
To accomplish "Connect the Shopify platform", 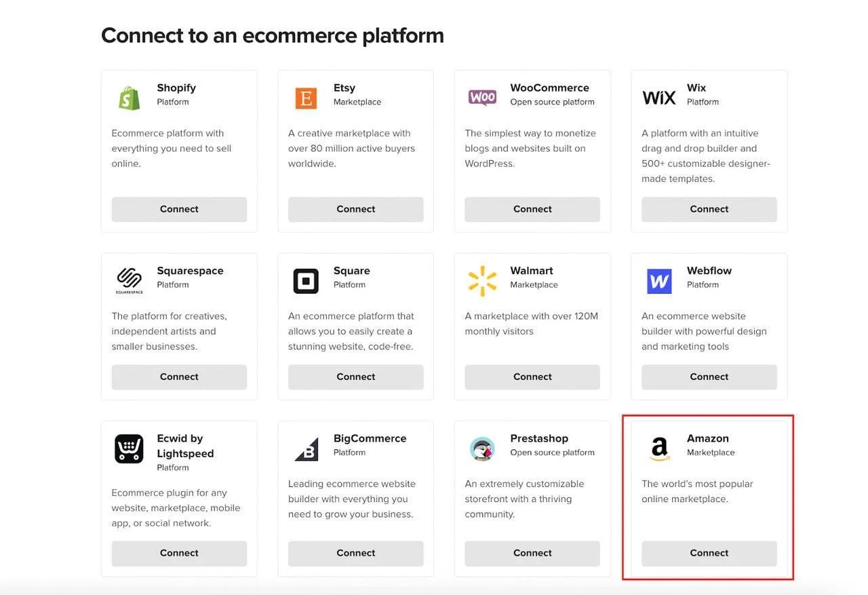I will point(179,209).
